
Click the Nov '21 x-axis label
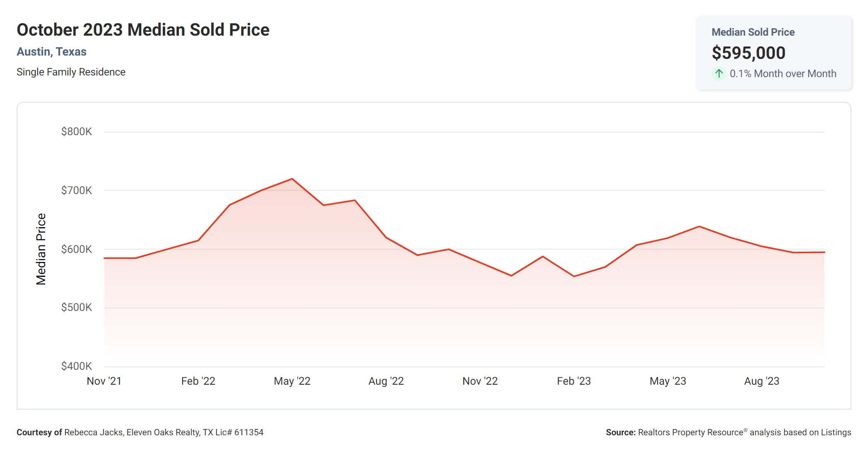104,381
